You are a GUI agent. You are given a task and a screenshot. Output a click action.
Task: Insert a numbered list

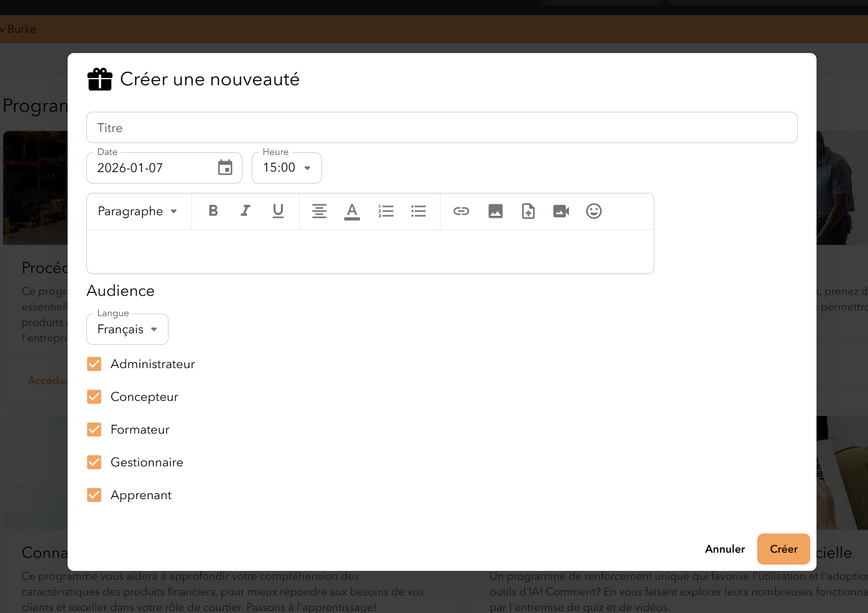[x=386, y=211]
